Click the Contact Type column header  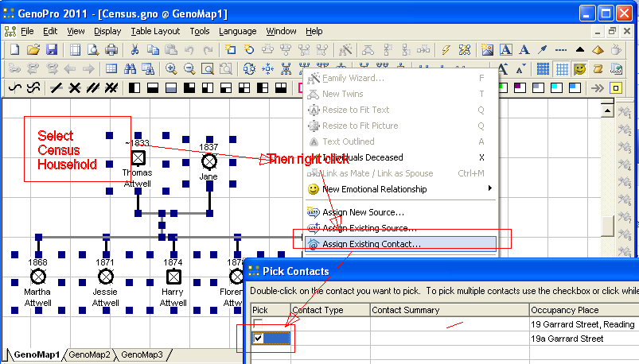coord(330,310)
